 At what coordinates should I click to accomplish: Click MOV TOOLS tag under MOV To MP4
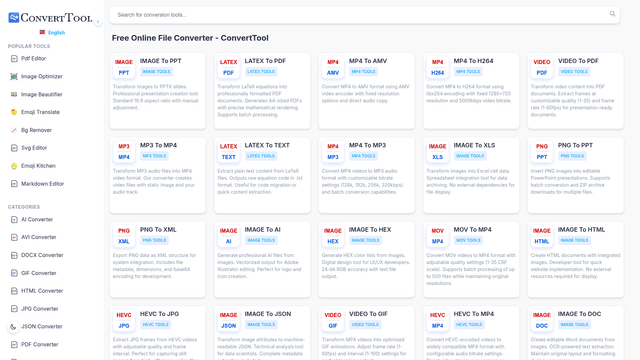coord(468,240)
